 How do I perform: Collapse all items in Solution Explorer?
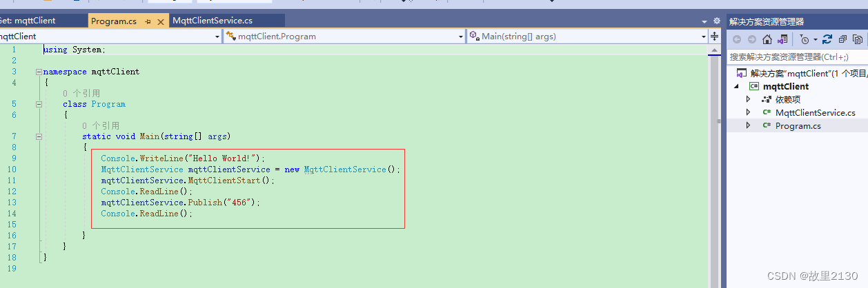[x=842, y=39]
